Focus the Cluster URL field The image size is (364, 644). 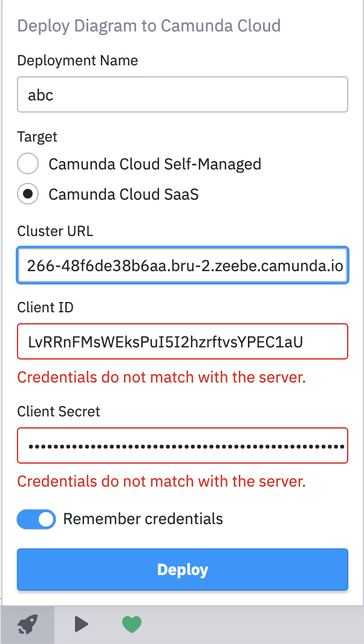pos(181,265)
